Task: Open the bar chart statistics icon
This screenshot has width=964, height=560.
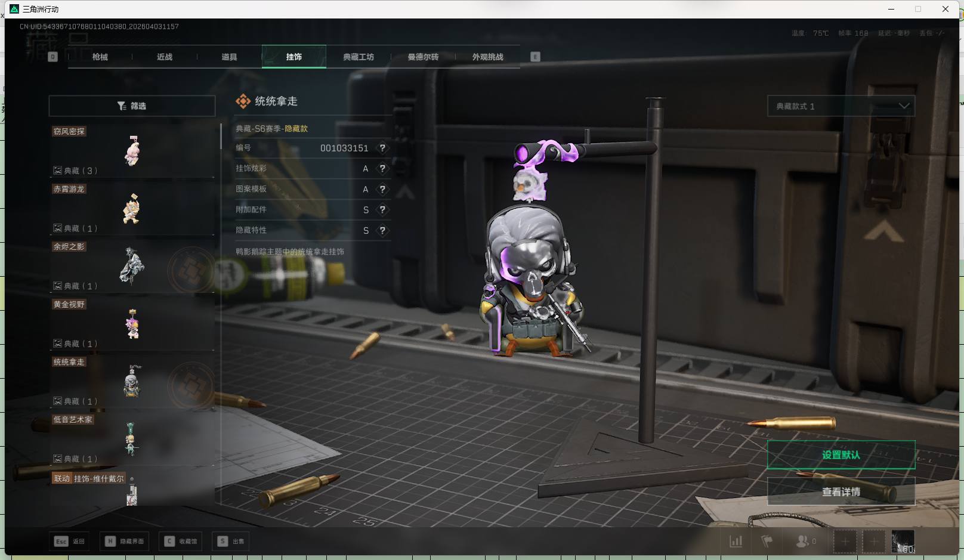Action: click(736, 542)
